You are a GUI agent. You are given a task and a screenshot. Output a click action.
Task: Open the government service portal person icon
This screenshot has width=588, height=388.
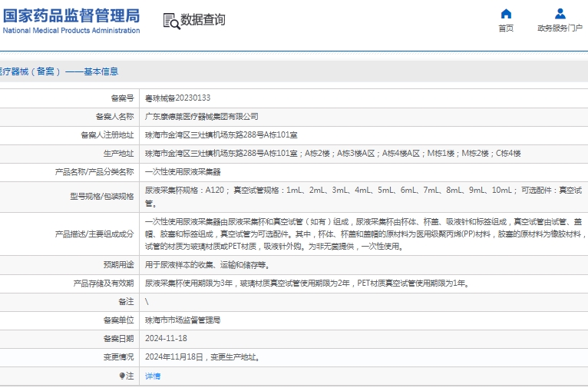[560, 14]
